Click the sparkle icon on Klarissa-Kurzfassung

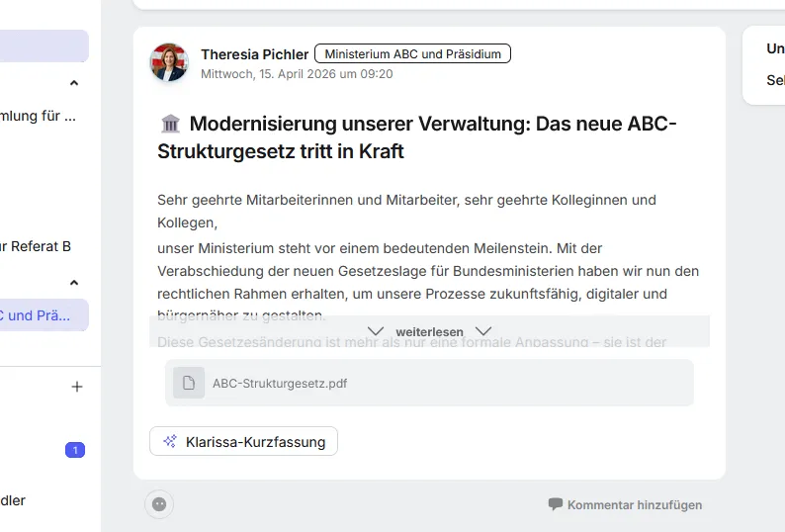(170, 441)
